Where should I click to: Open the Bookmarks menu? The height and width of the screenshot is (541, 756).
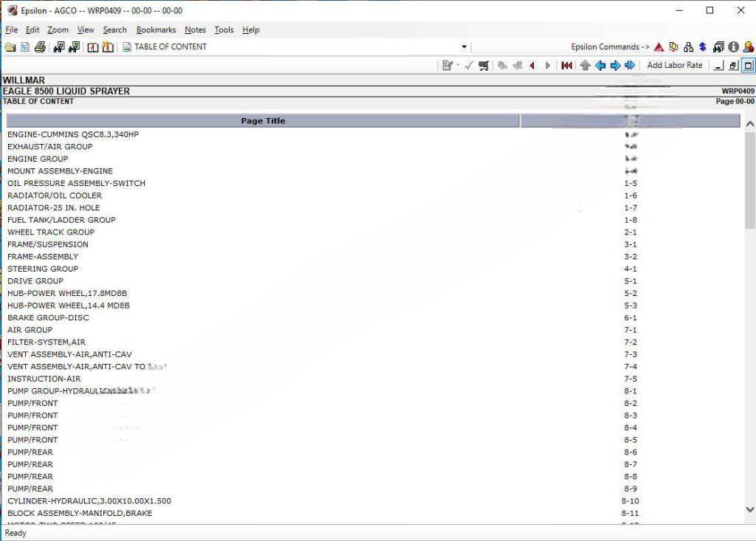[156, 30]
